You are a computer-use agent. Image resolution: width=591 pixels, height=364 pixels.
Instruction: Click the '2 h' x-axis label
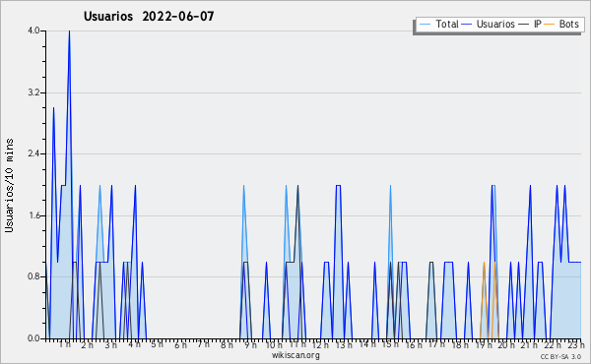point(87,344)
